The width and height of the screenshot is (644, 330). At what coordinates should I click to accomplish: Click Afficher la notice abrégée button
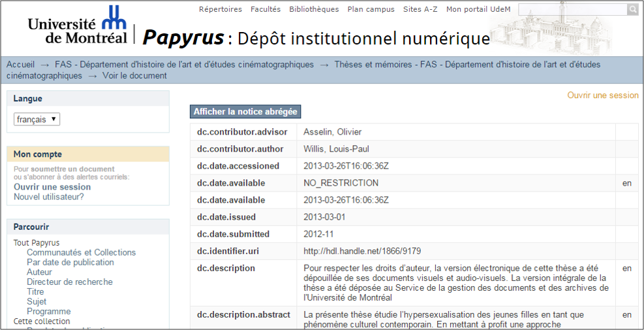[245, 112]
